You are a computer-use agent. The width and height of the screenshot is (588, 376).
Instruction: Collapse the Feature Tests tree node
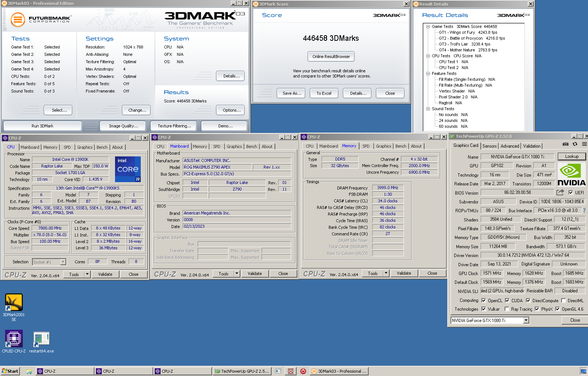(x=428, y=73)
